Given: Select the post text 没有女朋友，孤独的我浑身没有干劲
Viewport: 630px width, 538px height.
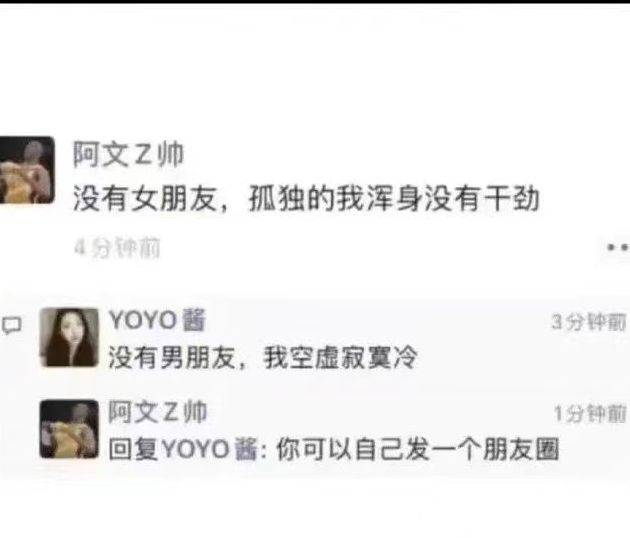Looking at the screenshot, I should pos(306,198).
